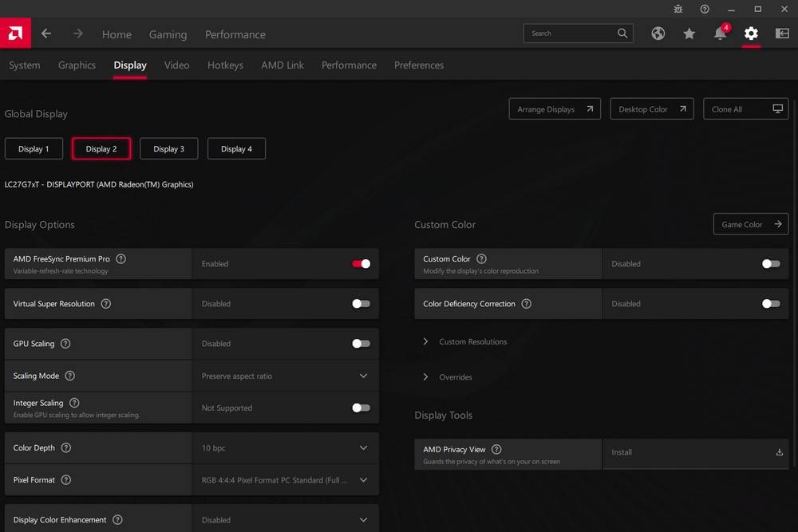Open favorites star icon
Screen dimensions: 798x532
tap(689, 33)
